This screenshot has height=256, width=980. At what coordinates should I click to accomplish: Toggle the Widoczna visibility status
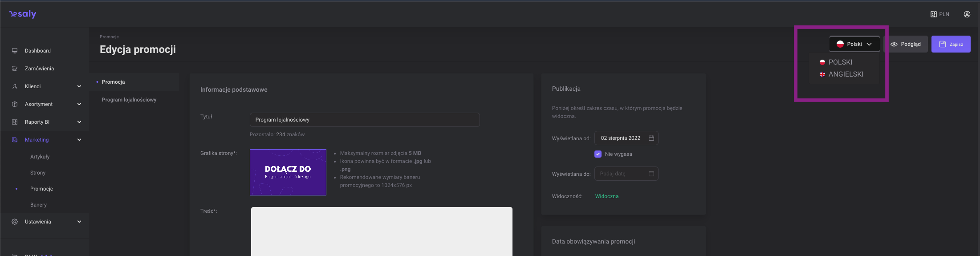[606, 196]
